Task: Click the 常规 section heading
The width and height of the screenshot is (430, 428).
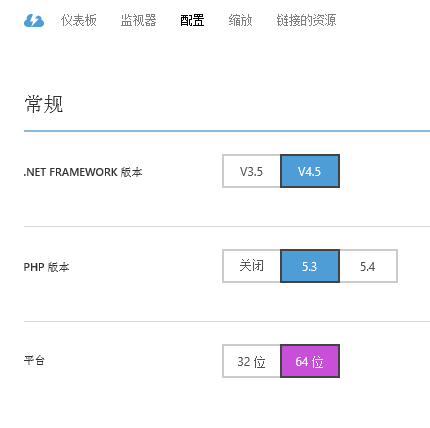Action: [x=44, y=104]
